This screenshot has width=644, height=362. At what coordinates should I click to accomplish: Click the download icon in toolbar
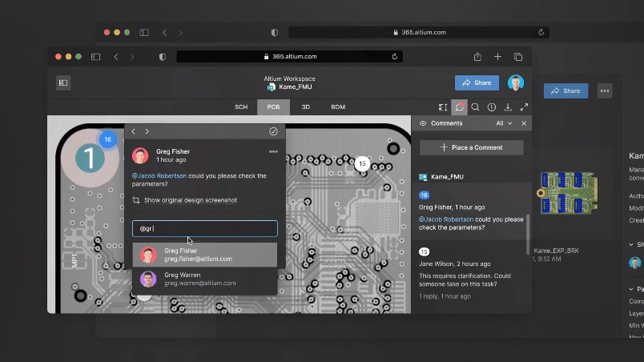coord(508,107)
